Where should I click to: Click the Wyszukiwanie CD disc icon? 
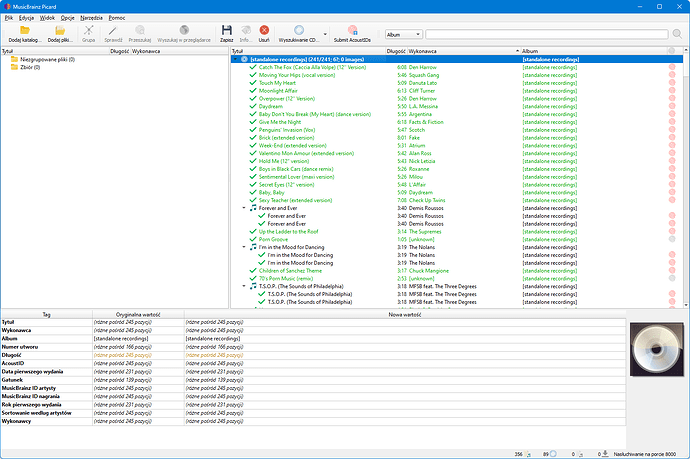[x=299, y=30]
